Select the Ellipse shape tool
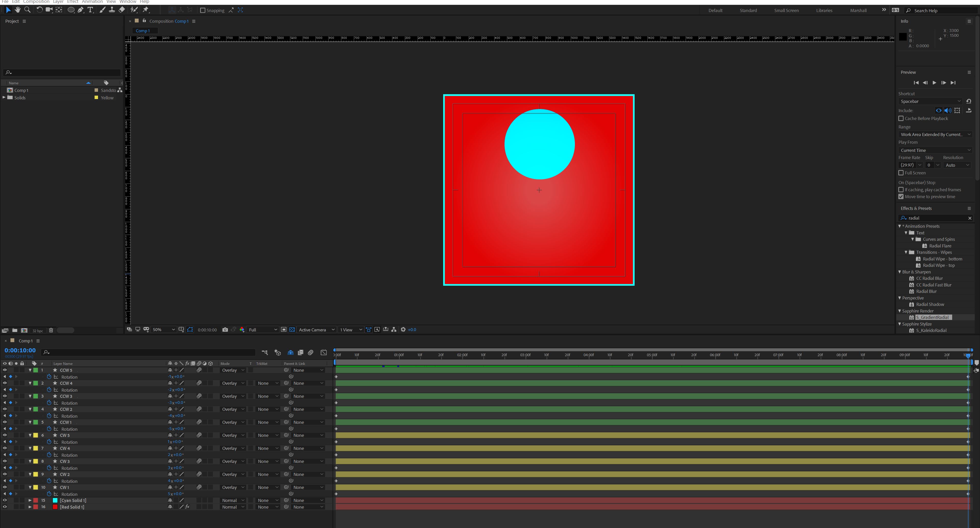Viewport: 980px width, 528px height. [71, 10]
